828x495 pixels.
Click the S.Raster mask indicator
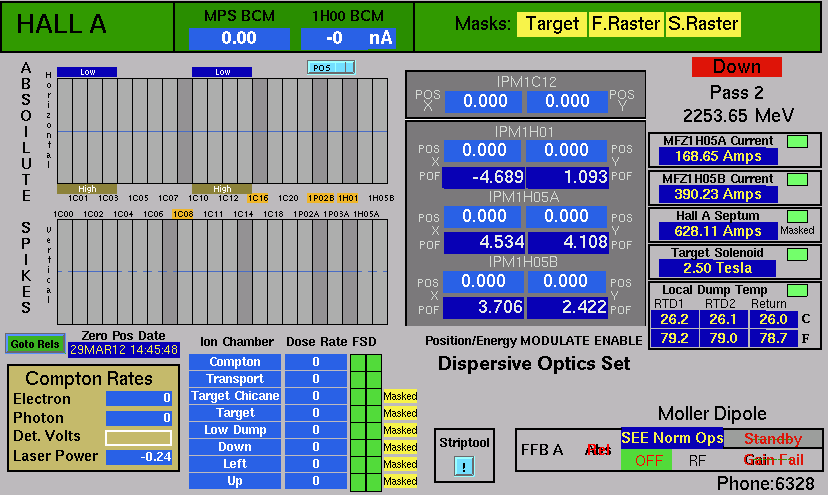[703, 24]
